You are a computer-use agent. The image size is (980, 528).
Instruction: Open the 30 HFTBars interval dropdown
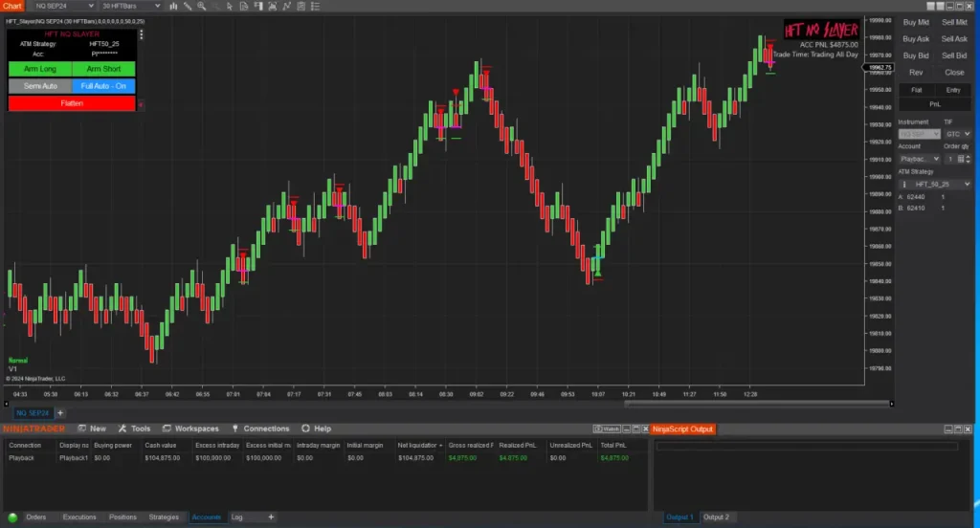click(x=130, y=6)
